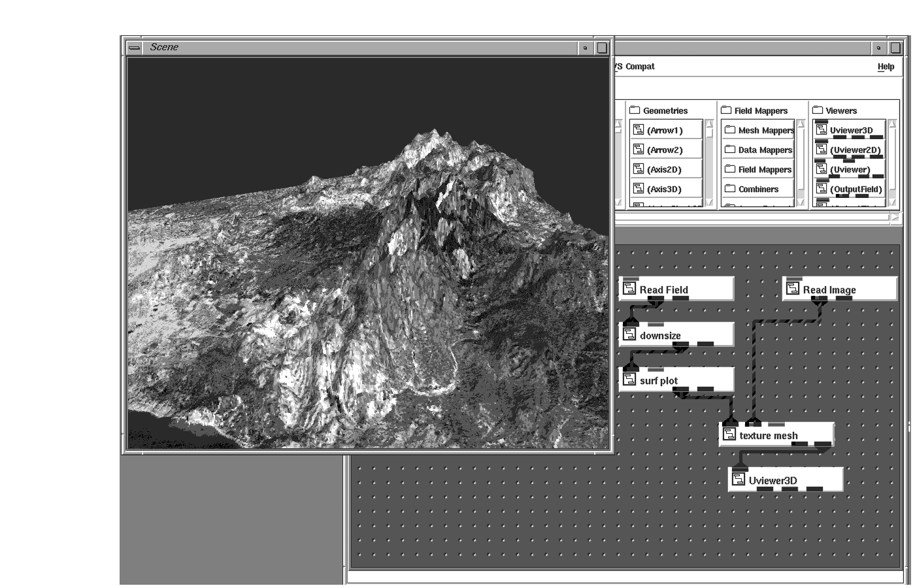Viewport: 915px width, 588px height.
Task: Pick the (Arrow1) icon in Geometries list
Action: (x=639, y=130)
